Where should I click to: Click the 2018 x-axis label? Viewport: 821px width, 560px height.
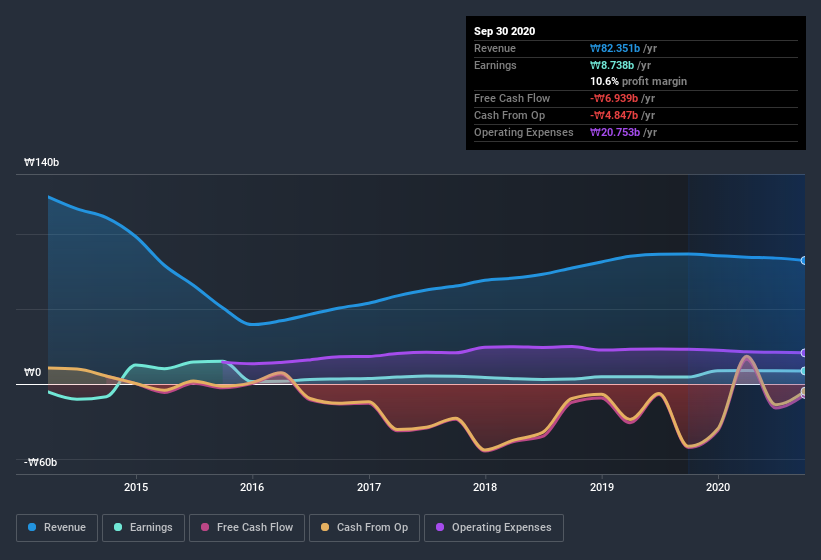coord(485,487)
